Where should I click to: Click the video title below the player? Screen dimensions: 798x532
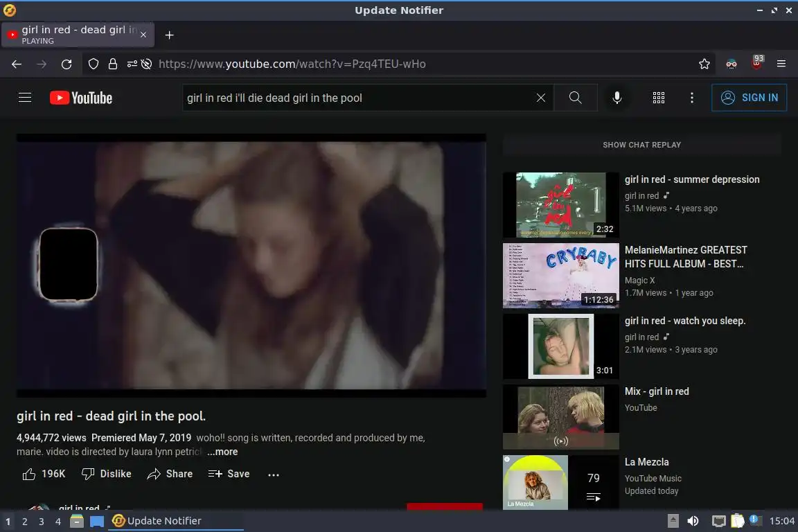111,416
